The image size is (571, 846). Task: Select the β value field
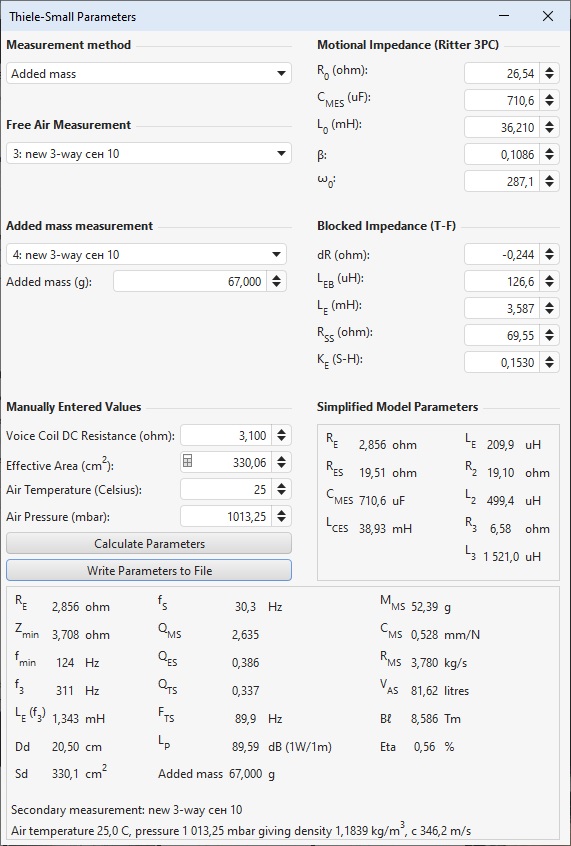502,154
